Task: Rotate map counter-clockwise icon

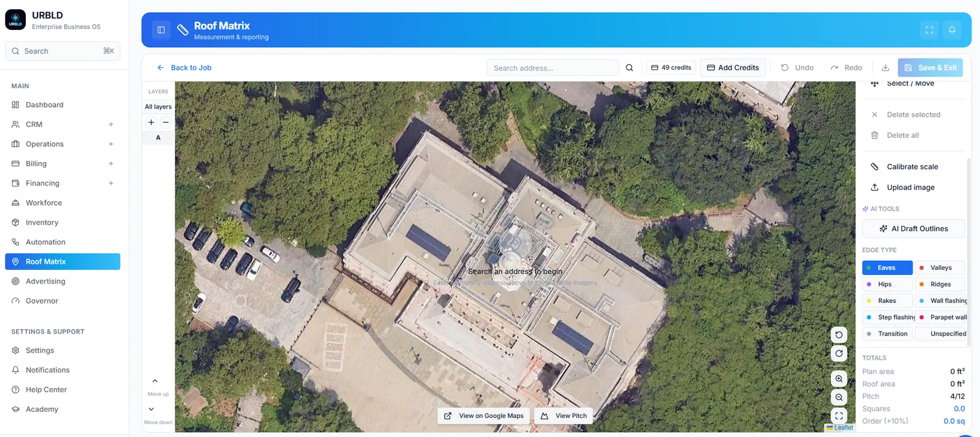Action: (839, 335)
